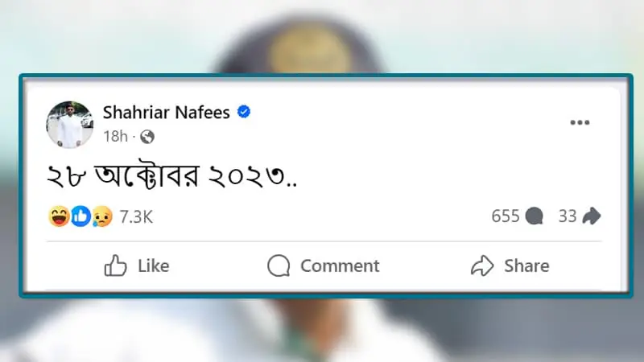Viewport: 644px width, 362px height.
Task: Click the globe public-audience icon
Action: pos(147,137)
